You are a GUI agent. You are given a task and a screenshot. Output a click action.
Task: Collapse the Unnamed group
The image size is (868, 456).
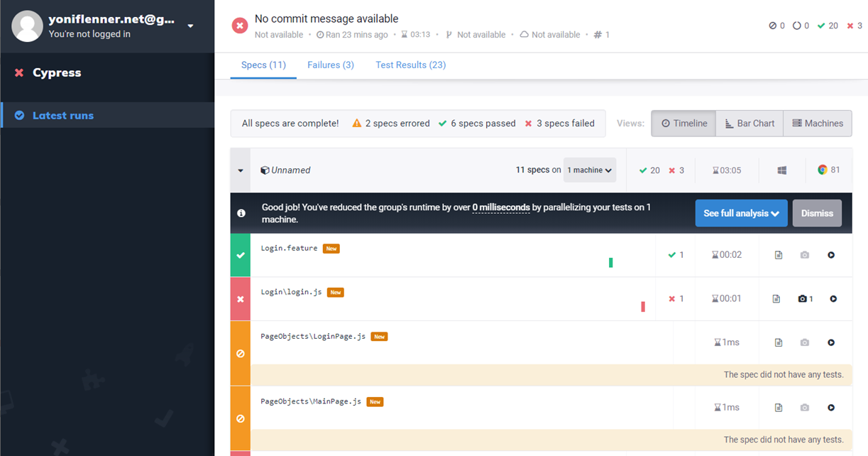[x=241, y=170]
